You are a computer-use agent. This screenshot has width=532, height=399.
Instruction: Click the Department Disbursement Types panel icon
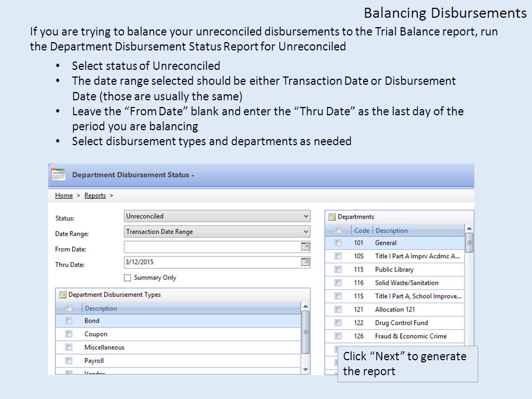[x=63, y=294]
